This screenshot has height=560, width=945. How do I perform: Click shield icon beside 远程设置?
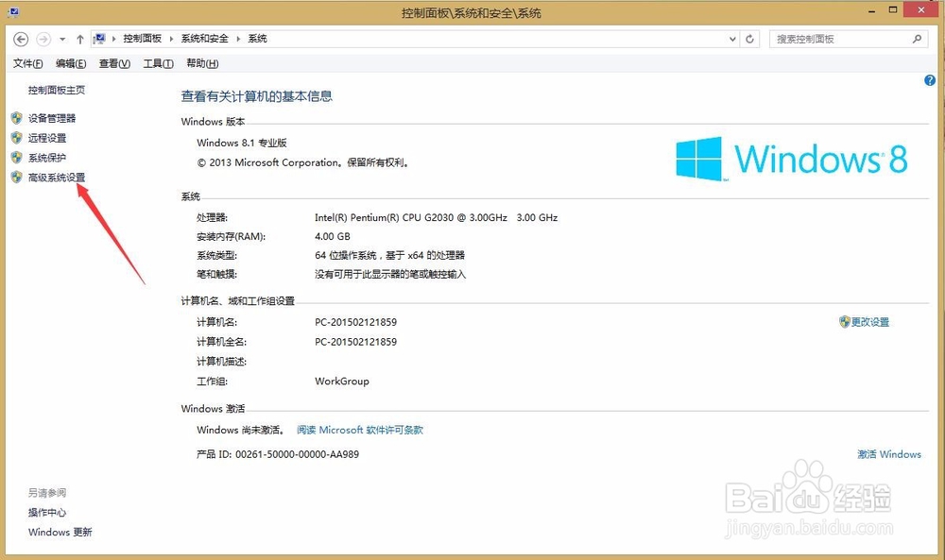17,138
